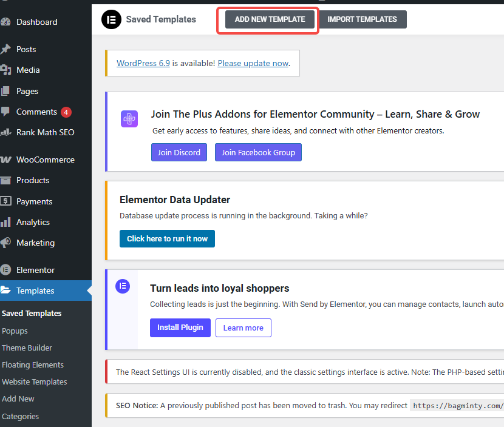Open Theme Builder from the Templates submenu

(27, 348)
